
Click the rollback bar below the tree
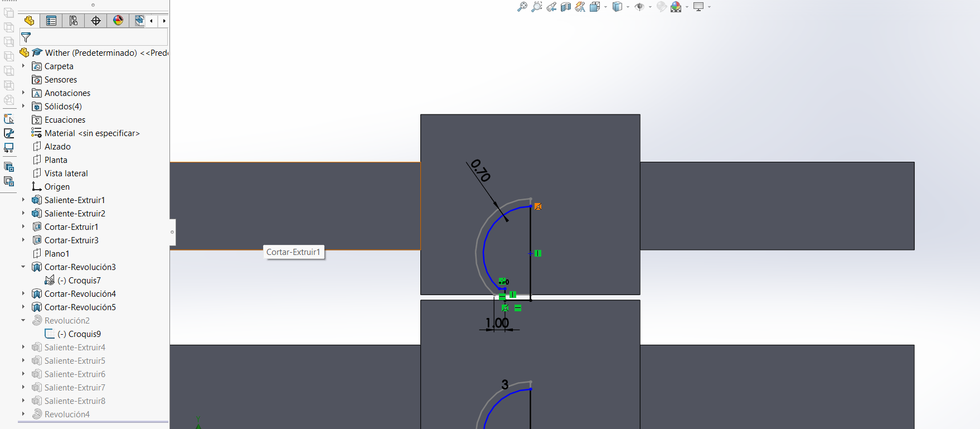click(93, 422)
